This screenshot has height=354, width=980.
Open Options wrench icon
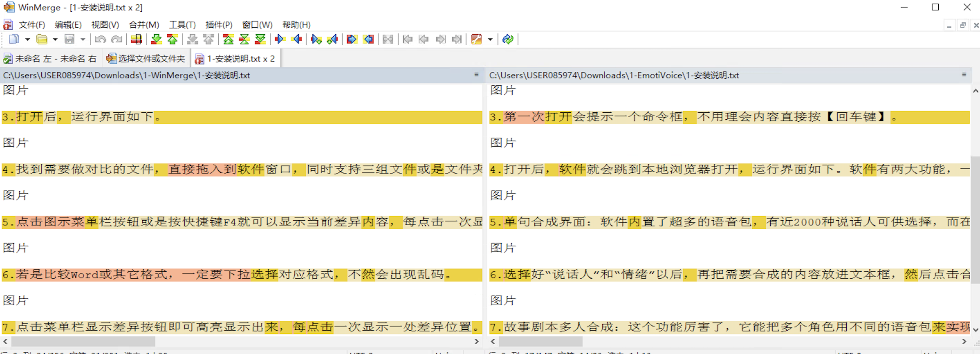coord(476,39)
